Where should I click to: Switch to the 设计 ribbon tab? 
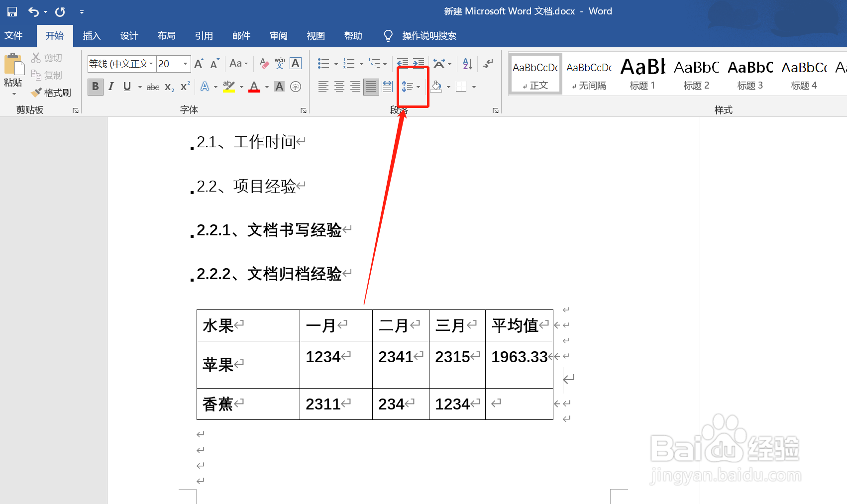tap(129, 36)
